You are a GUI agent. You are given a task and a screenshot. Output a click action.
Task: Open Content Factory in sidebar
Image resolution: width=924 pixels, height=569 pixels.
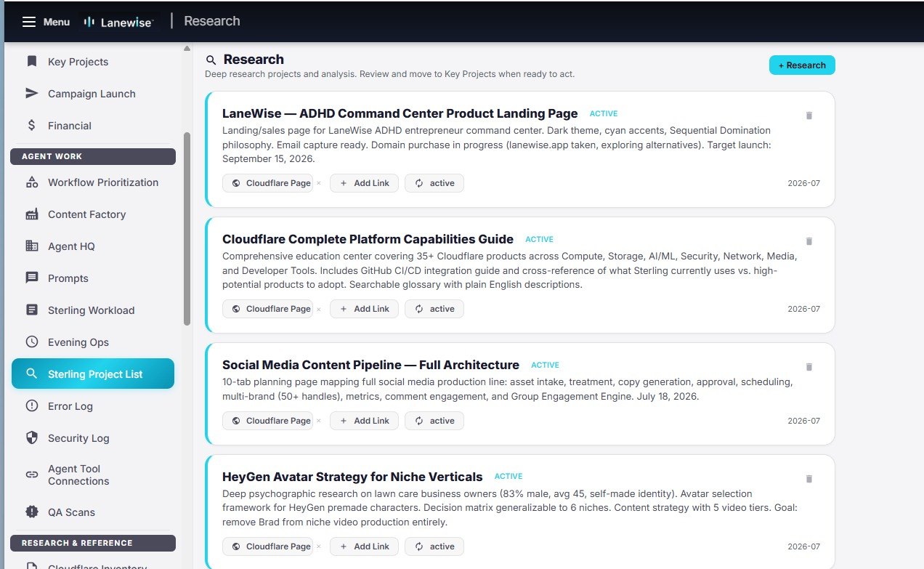(x=93, y=214)
